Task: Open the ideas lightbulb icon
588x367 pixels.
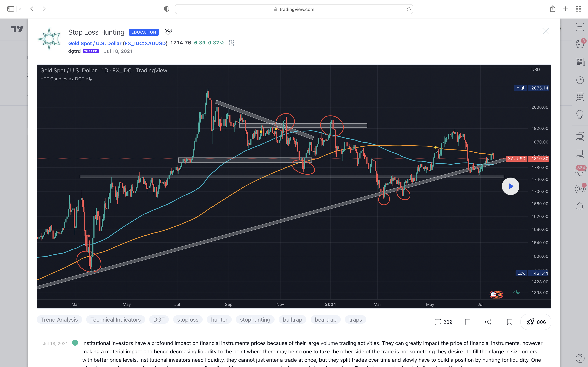Action: pyautogui.click(x=580, y=114)
